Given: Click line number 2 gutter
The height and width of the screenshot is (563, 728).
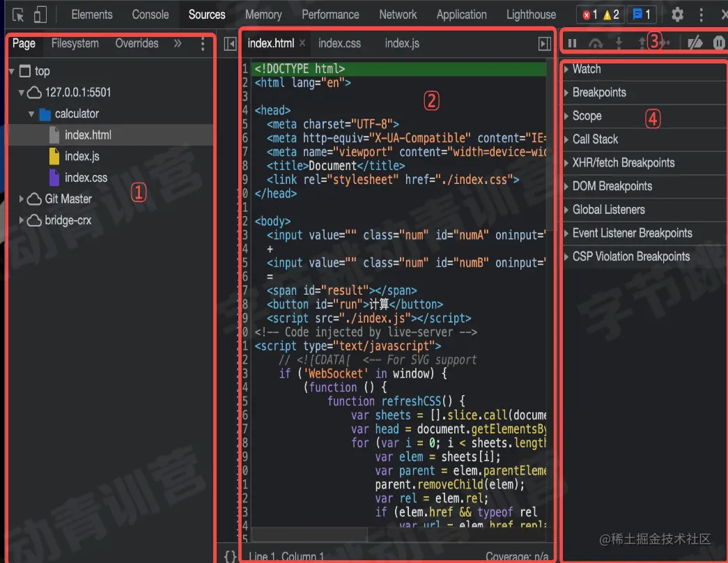Looking at the screenshot, I should 245,83.
